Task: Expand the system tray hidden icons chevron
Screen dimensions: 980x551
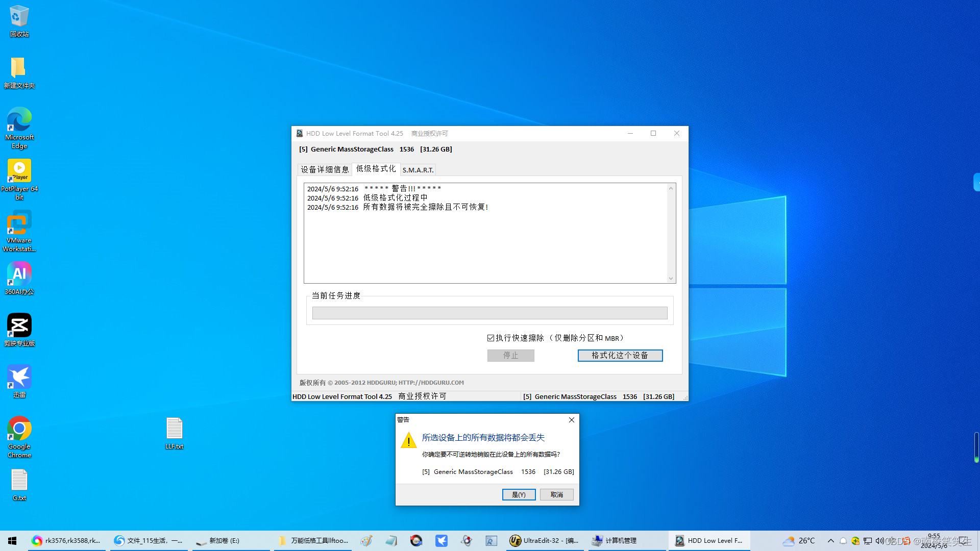Action: coord(830,541)
